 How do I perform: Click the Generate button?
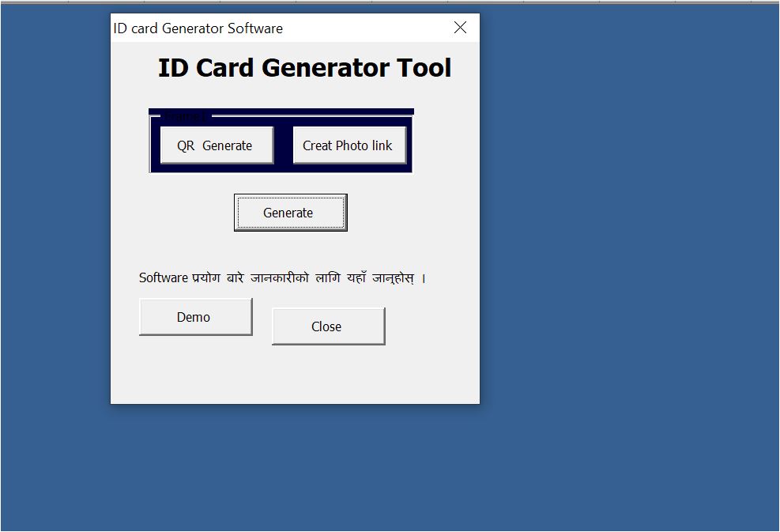pyautogui.click(x=289, y=212)
